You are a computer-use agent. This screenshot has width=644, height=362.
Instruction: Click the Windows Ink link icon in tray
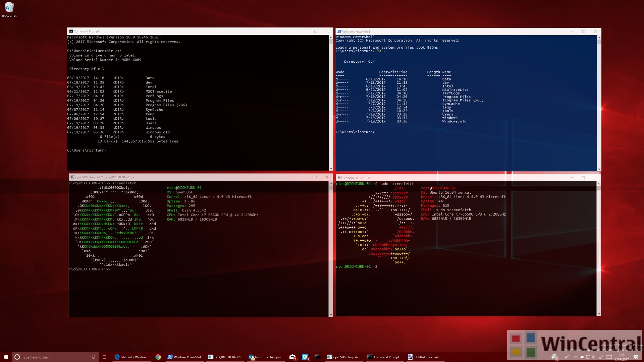point(601,357)
